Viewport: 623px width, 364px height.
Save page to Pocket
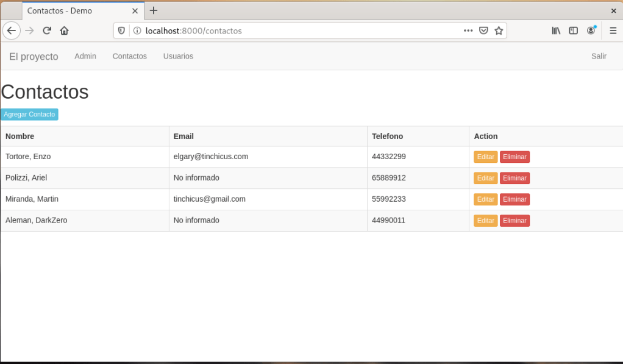[x=483, y=30]
